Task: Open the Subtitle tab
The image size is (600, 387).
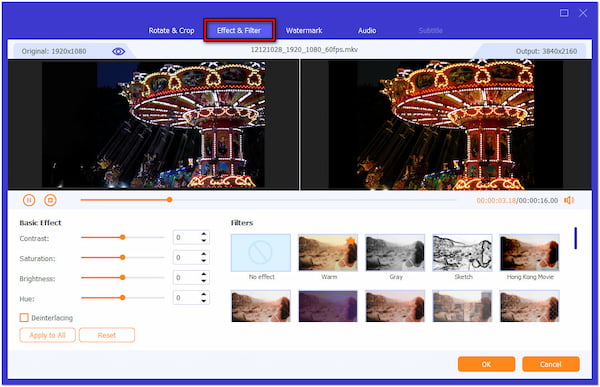Action: tap(430, 31)
